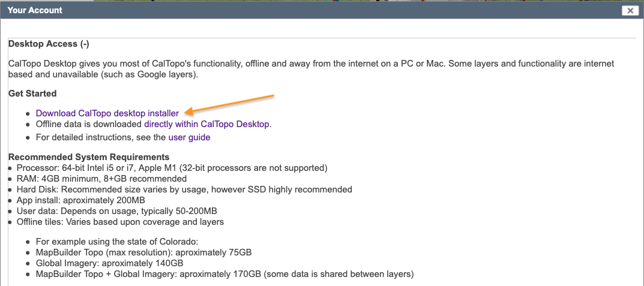Viewport: 644px width, 286px height.
Task: Open the Download CalTopo desktop installer link
Action: [x=107, y=113]
